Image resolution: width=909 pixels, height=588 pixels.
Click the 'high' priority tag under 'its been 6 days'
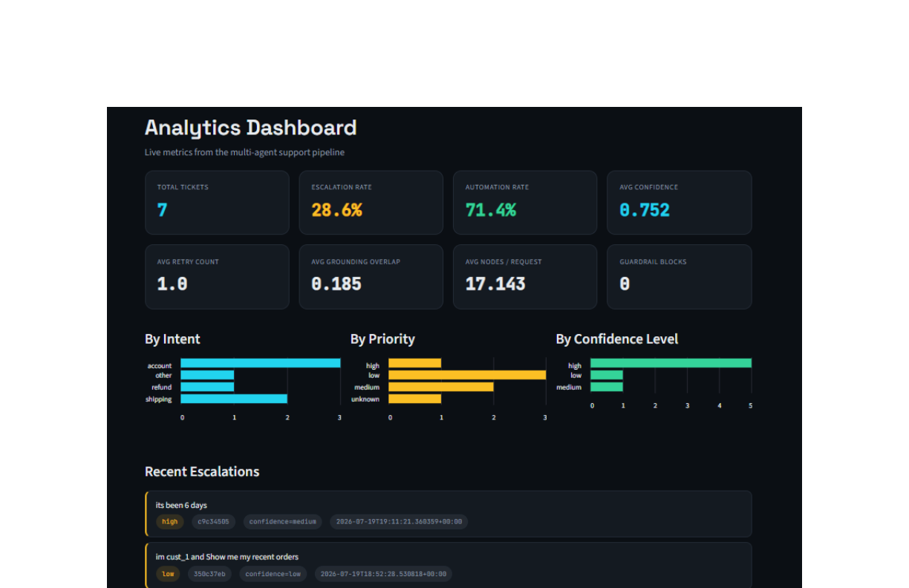tap(170, 522)
